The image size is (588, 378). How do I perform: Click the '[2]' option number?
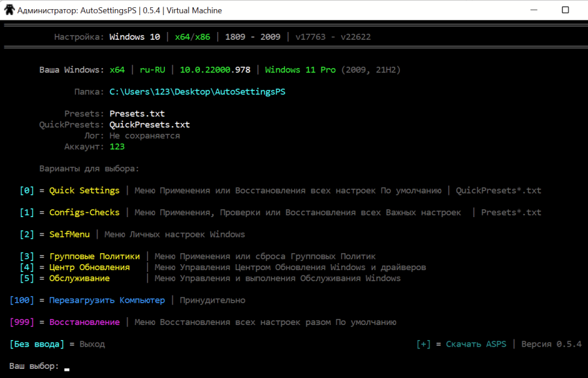27,235
